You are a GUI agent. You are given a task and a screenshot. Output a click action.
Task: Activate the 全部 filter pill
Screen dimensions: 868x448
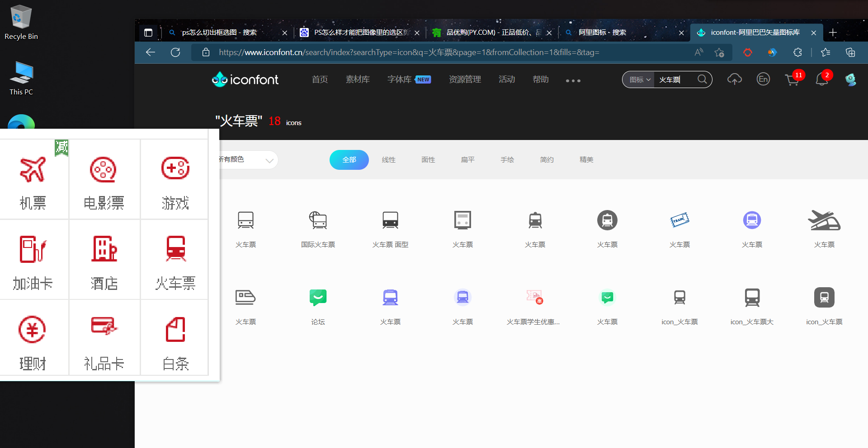(x=349, y=160)
